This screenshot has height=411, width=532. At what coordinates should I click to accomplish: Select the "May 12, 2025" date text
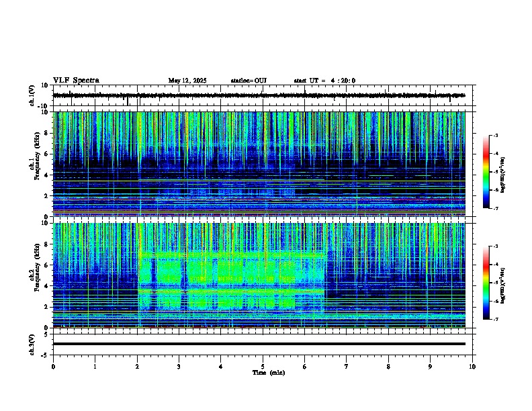(x=187, y=81)
